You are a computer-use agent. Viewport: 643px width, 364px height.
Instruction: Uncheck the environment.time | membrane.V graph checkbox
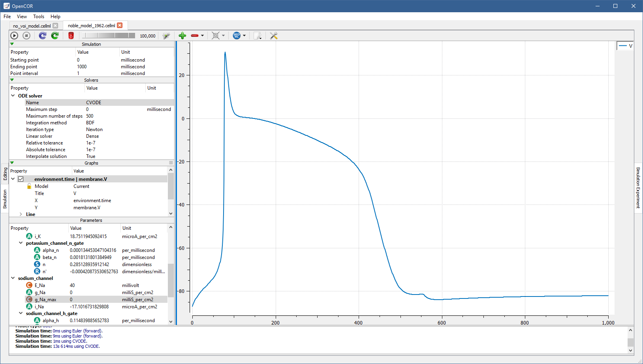click(21, 179)
